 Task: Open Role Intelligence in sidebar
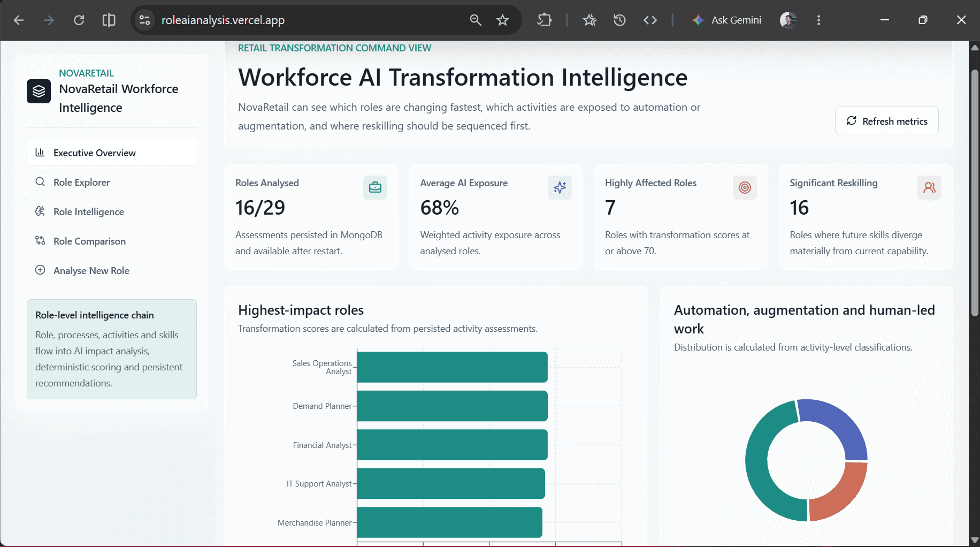(x=112, y=211)
